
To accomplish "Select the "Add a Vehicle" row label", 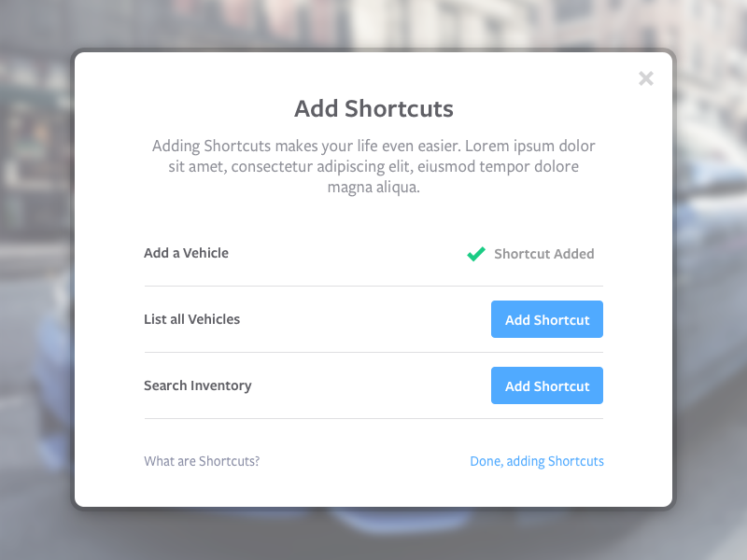I will (x=186, y=253).
